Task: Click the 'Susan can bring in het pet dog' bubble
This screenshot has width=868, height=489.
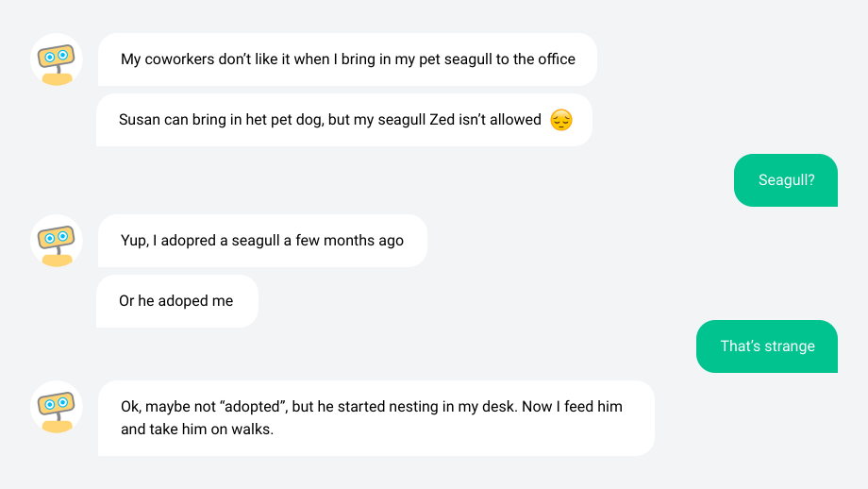Action: [x=344, y=120]
